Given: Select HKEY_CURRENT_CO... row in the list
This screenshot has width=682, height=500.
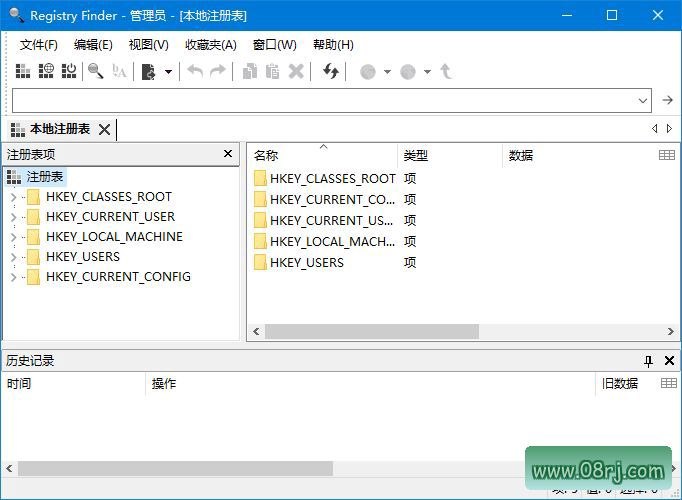Looking at the screenshot, I should coord(333,200).
